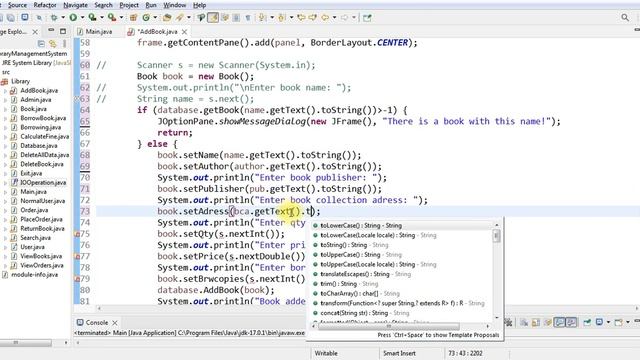This screenshot has height=360, width=640.
Task: Minimize the Package Explorer panel
Action: pyautogui.click(x=51, y=31)
